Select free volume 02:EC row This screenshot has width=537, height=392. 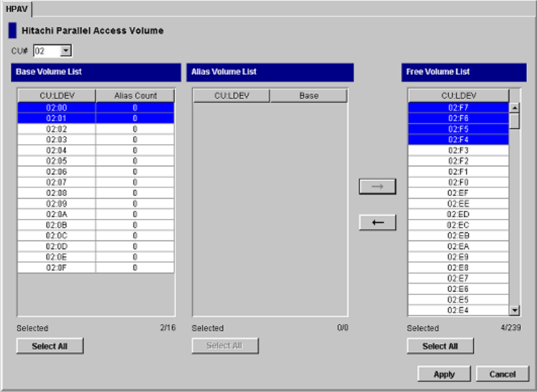tap(458, 225)
